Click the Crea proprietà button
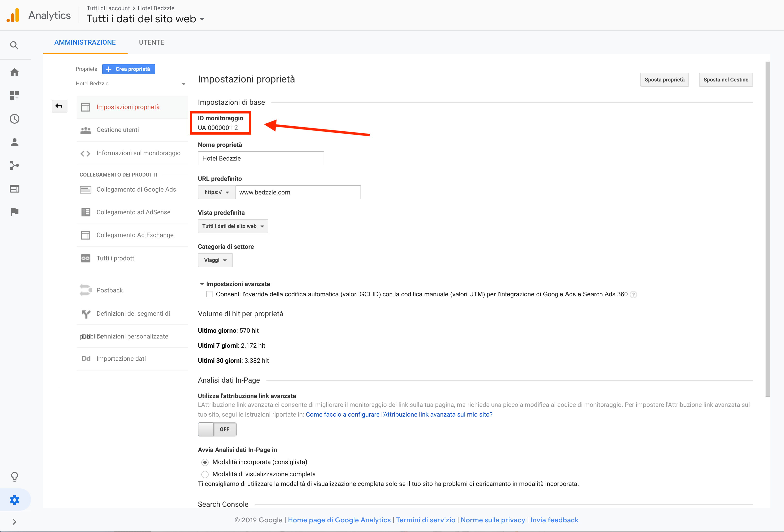 [x=129, y=69]
